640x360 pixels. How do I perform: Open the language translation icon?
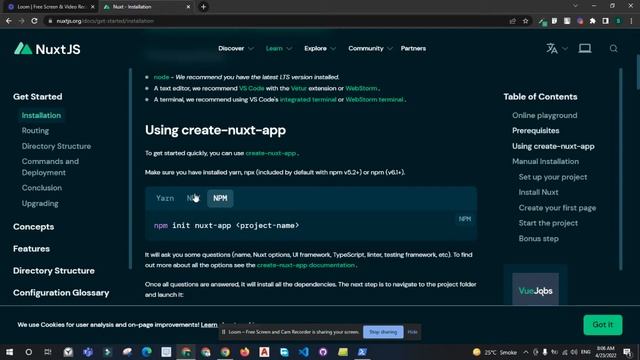click(x=552, y=49)
